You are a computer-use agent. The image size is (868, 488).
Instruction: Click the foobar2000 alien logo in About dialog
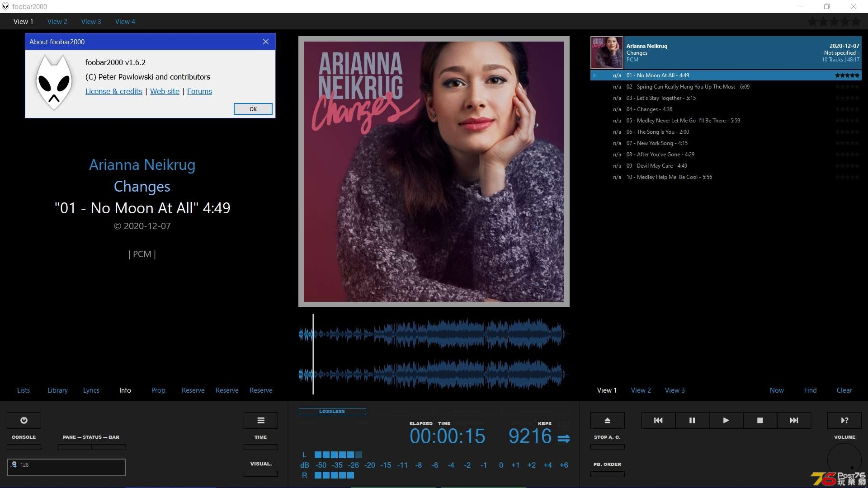54,82
